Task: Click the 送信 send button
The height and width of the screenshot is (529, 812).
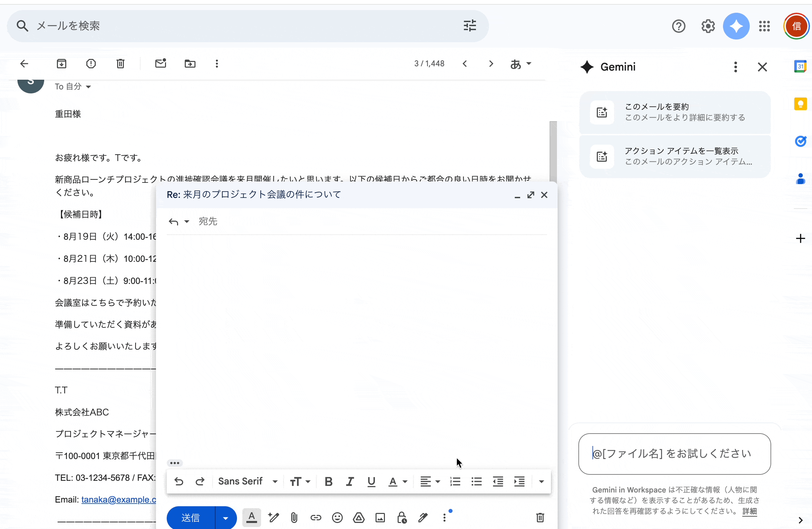Action: (x=191, y=518)
